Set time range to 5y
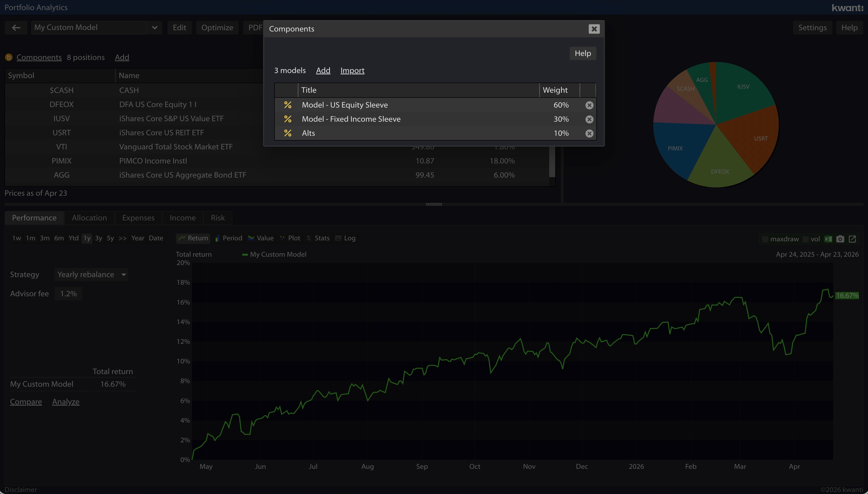The image size is (868, 494). tap(110, 238)
